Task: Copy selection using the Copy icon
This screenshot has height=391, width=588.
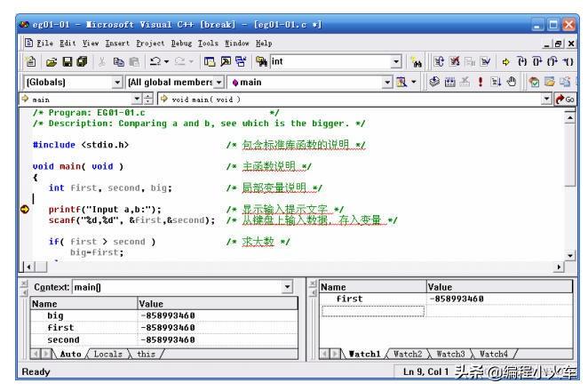Action: [x=118, y=62]
